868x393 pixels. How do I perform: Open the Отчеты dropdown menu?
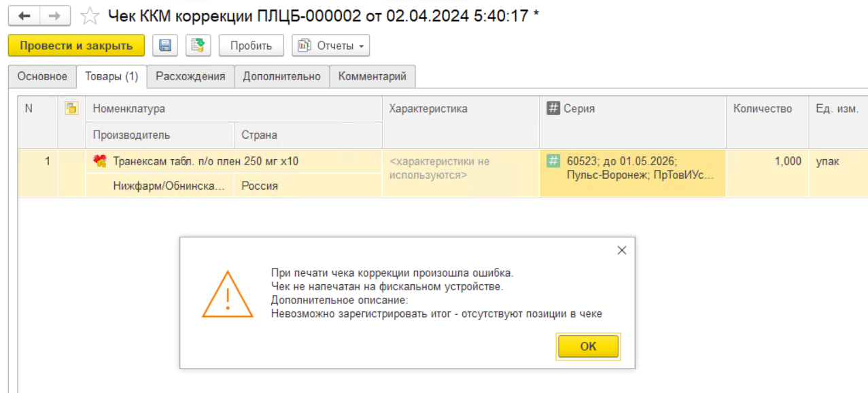click(331, 46)
